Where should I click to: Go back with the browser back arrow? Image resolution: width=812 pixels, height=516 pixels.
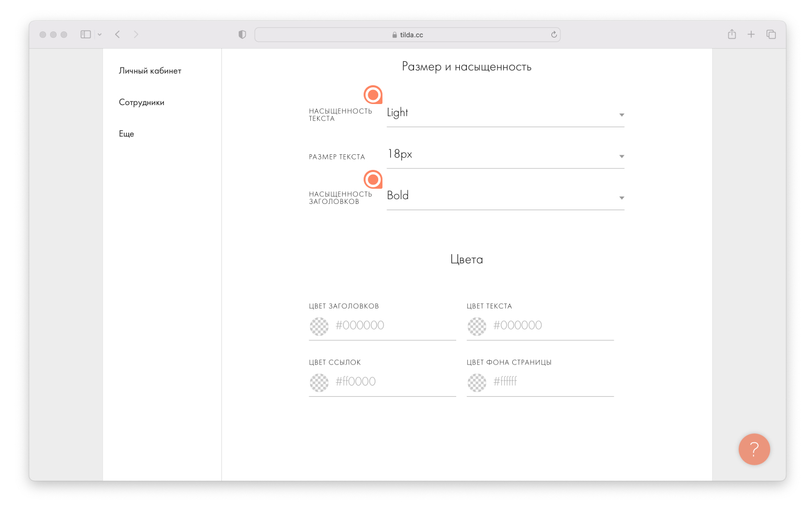tap(118, 35)
